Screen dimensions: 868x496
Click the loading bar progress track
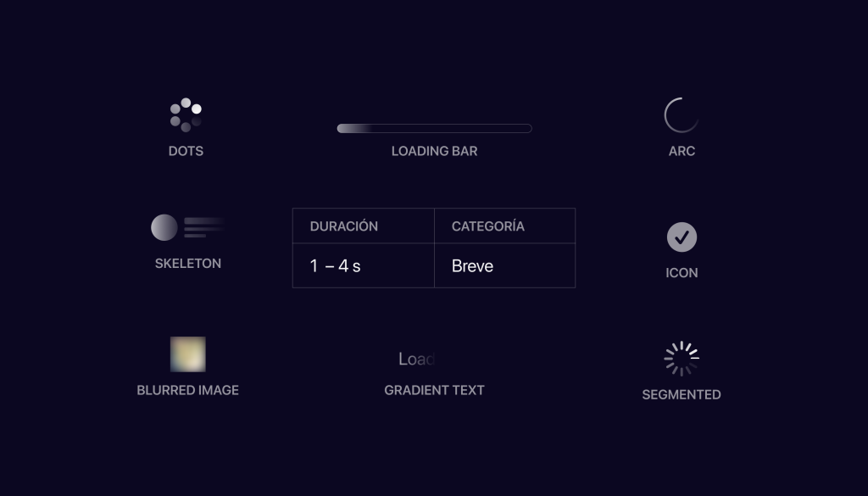coord(434,128)
